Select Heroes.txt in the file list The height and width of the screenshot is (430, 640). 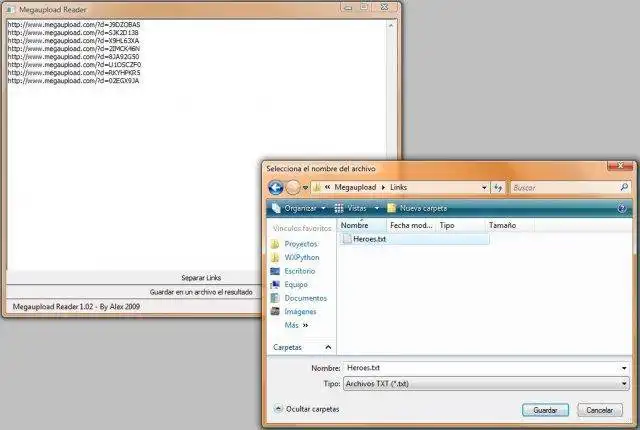click(414, 239)
